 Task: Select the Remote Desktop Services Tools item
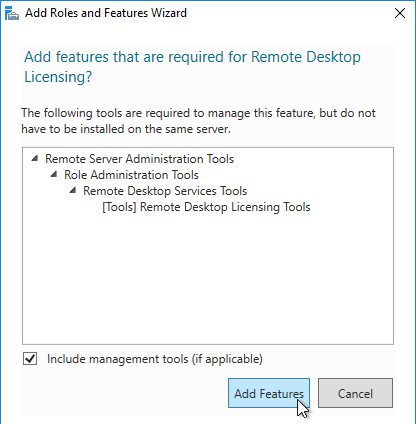pos(165,191)
